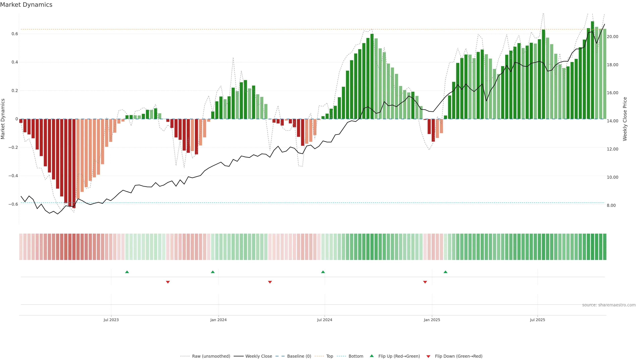Click the first green flip-up triangle after Jul 2023
Image resolution: width=644 pixels, height=362 pixels.
pyautogui.click(x=127, y=272)
